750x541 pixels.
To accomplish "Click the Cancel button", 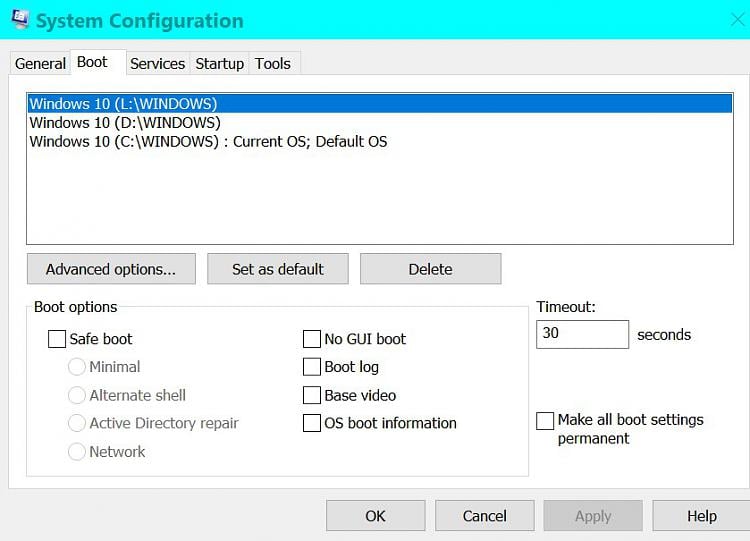I will pyautogui.click(x=485, y=516).
